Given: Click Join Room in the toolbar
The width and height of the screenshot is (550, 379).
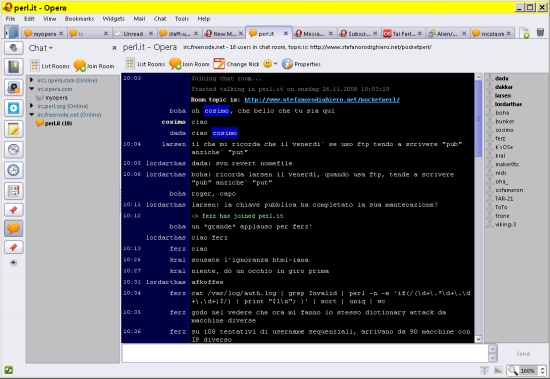Looking at the screenshot, I should [189, 64].
